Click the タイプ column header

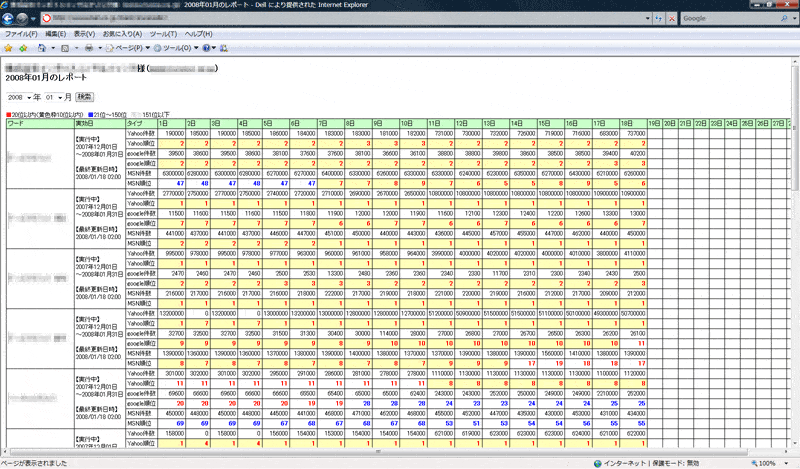pyautogui.click(x=141, y=124)
